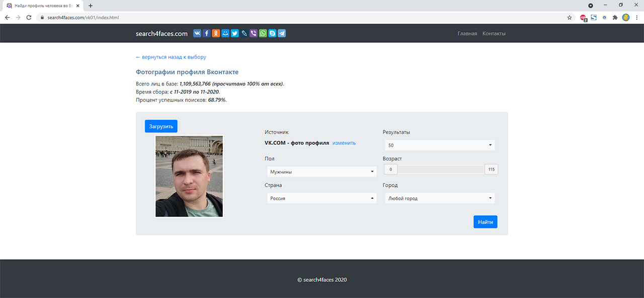Go forward in browser history
Screen dimensions: 644x298
point(18,17)
